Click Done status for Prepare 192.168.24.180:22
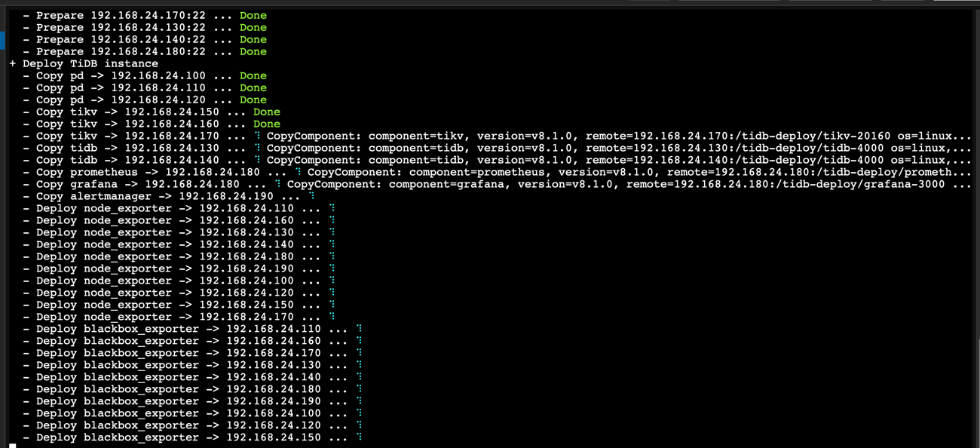Screen dimensions: 980x448 click(x=253, y=51)
